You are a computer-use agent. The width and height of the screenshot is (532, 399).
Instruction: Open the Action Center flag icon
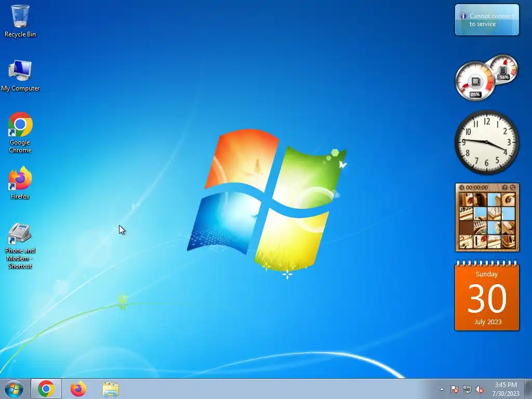tap(454, 389)
